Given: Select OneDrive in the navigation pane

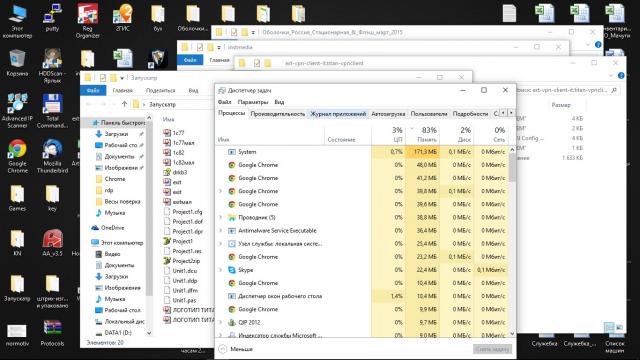Looking at the screenshot, I should click(112, 228).
